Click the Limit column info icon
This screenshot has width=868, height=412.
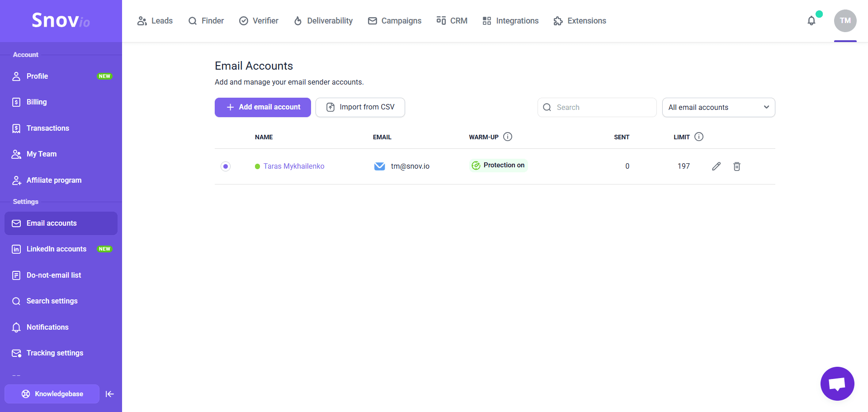[x=699, y=137]
